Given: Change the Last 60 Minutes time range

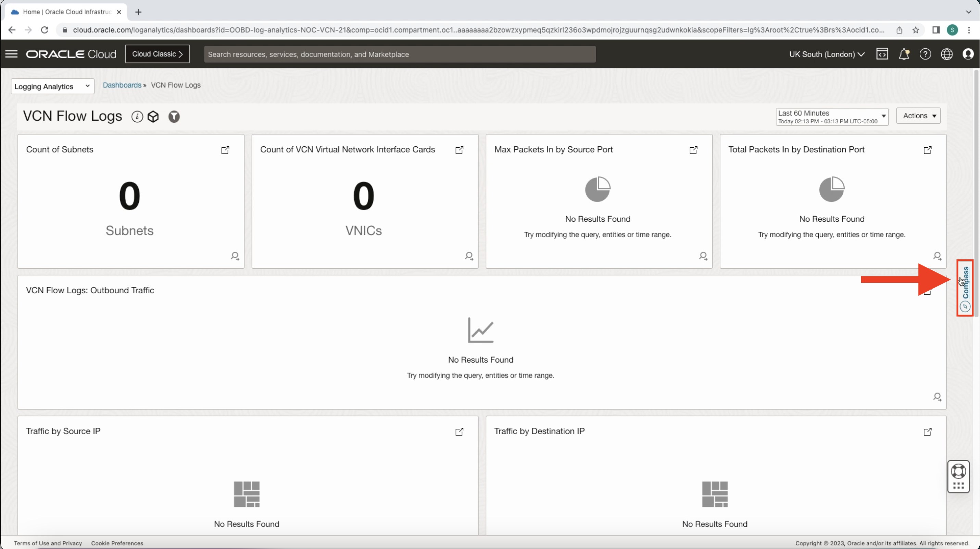Looking at the screenshot, I should 832,117.
